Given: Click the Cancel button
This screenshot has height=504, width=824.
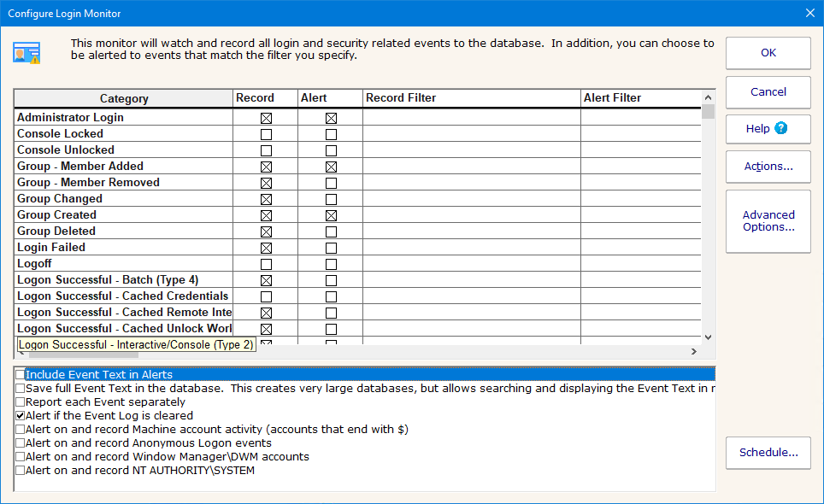Looking at the screenshot, I should click(768, 91).
